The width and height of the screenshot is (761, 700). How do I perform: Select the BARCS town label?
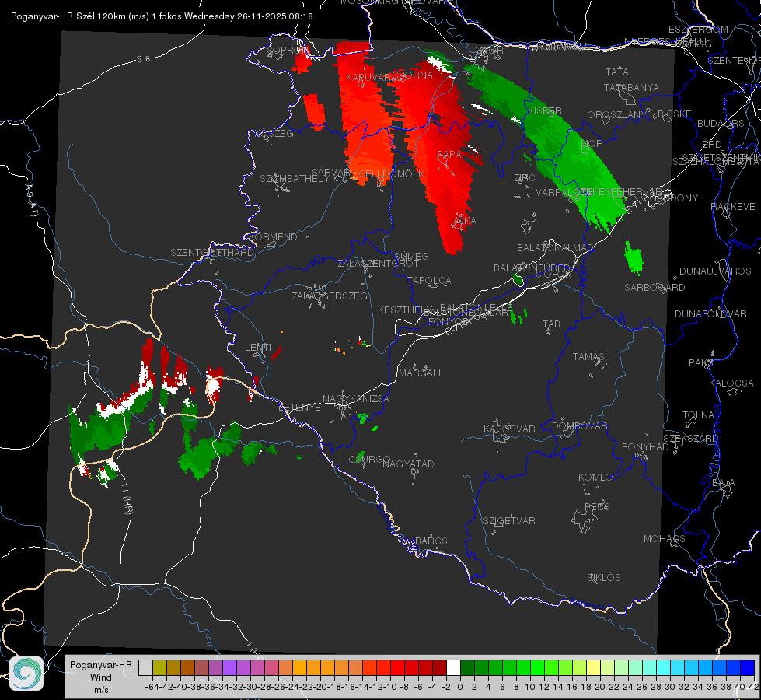click(x=431, y=541)
